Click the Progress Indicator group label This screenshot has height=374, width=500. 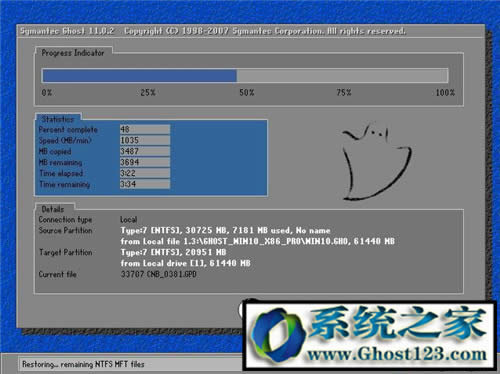73,53
